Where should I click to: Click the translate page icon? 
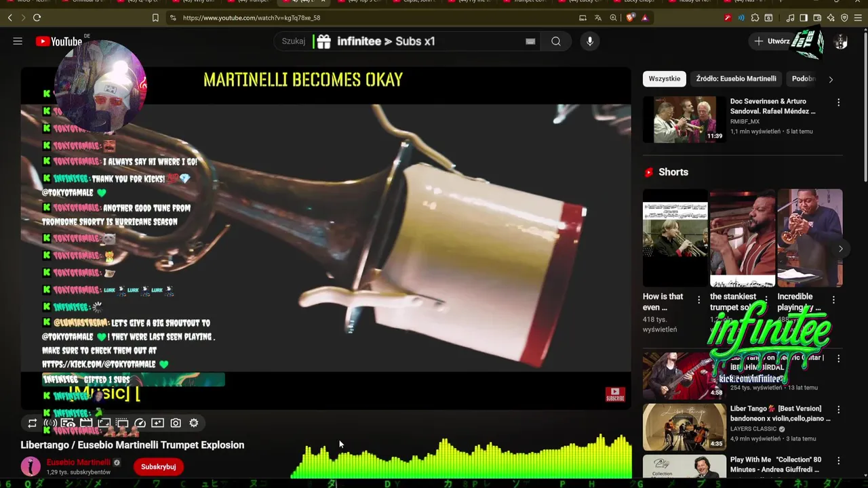(x=598, y=18)
